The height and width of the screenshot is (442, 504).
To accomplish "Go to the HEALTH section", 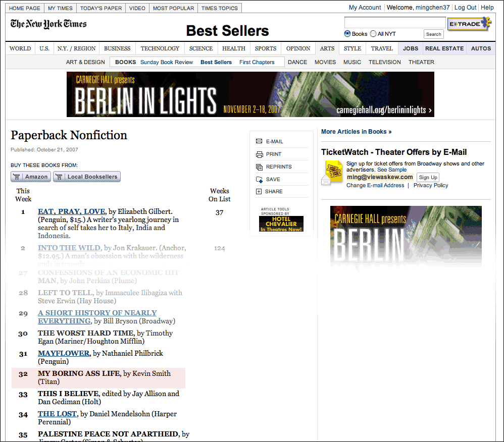I will [234, 48].
